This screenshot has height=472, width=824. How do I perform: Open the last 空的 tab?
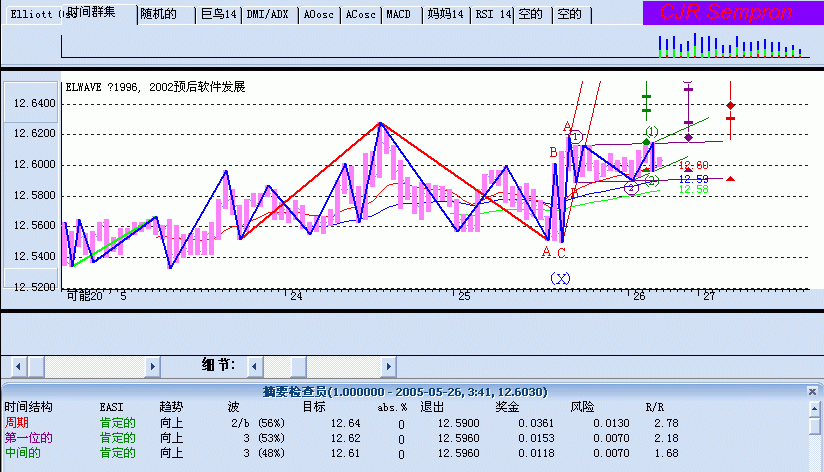(x=570, y=15)
